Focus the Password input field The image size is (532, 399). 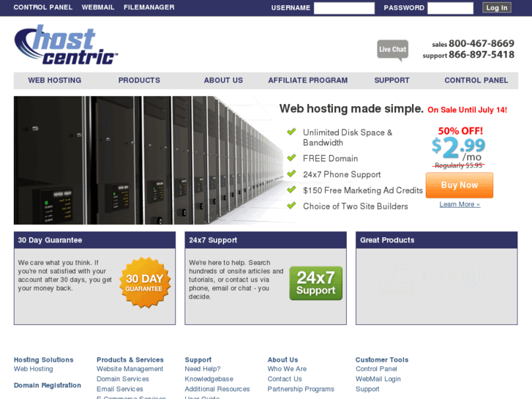click(450, 8)
